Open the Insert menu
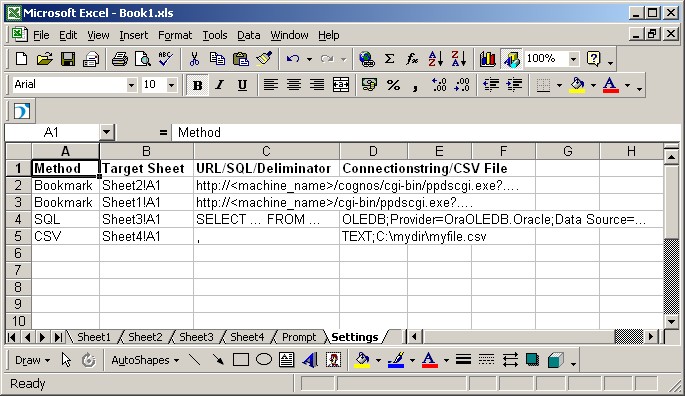Screen dimensions: 685x396 pyautogui.click(x=134, y=35)
